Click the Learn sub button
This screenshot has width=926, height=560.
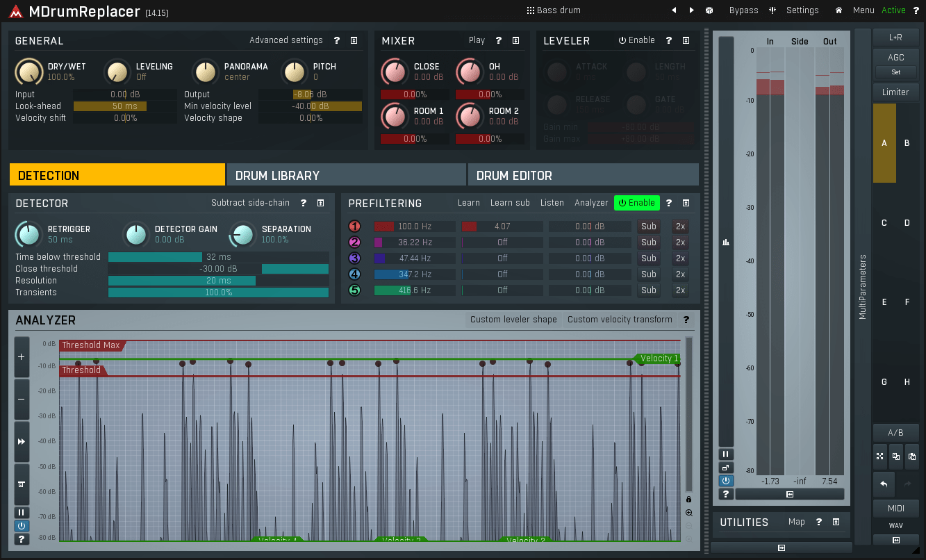pos(510,203)
